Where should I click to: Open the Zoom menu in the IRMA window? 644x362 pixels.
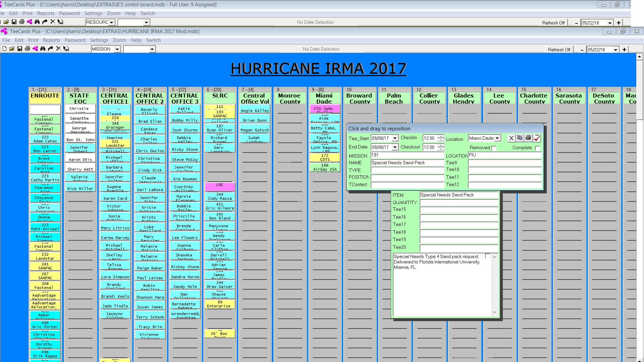click(119, 40)
